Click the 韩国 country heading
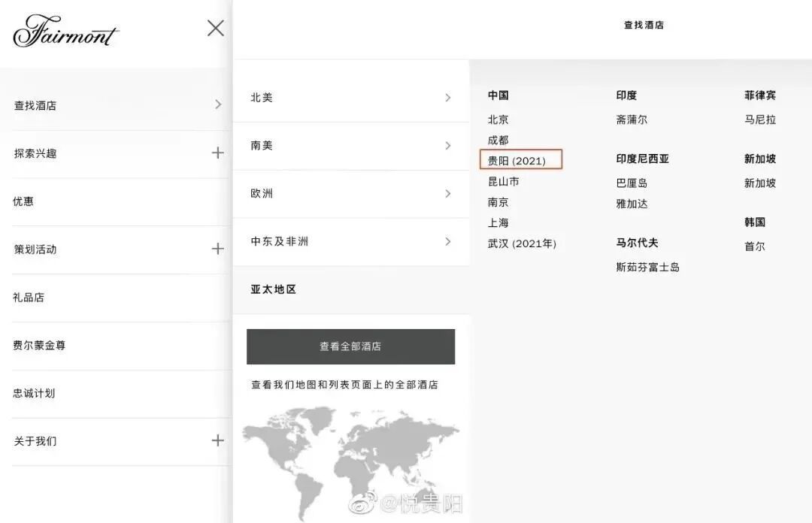 [x=755, y=222]
